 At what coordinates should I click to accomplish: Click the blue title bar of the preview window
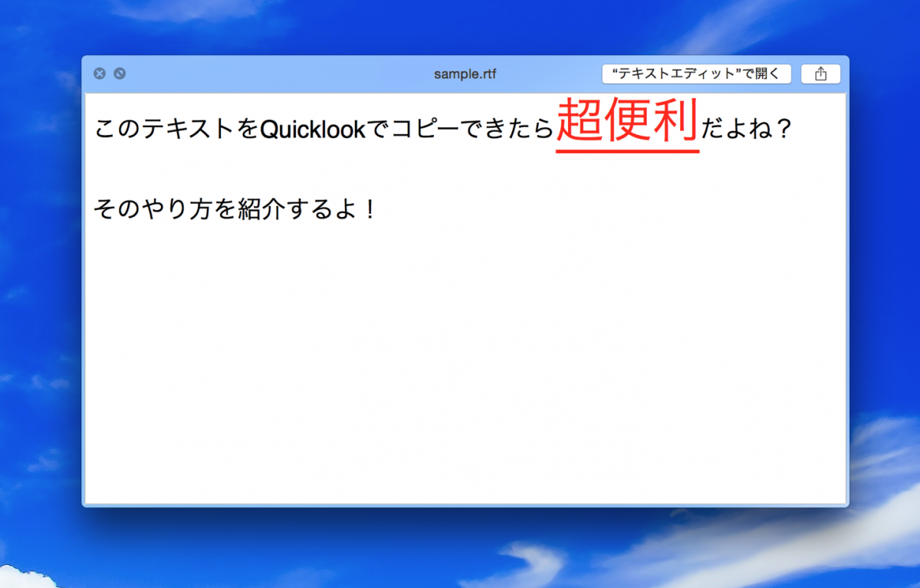coord(307,74)
